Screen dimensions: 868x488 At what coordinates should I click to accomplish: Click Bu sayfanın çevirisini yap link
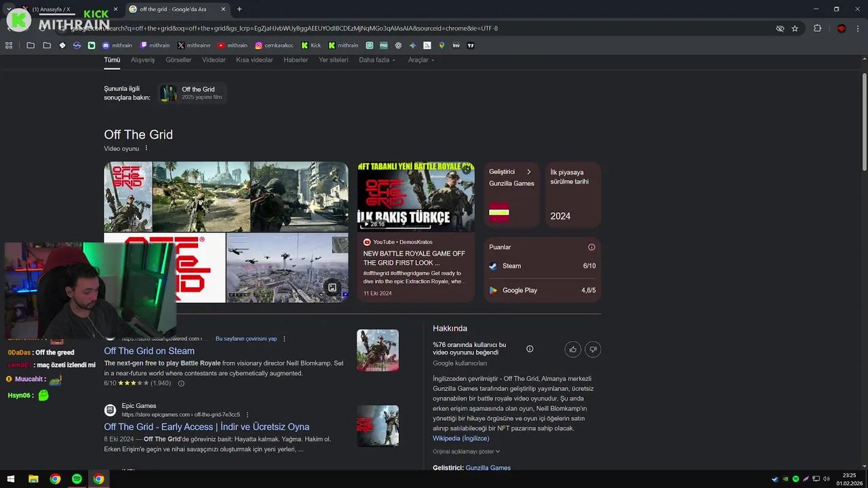[246, 339]
